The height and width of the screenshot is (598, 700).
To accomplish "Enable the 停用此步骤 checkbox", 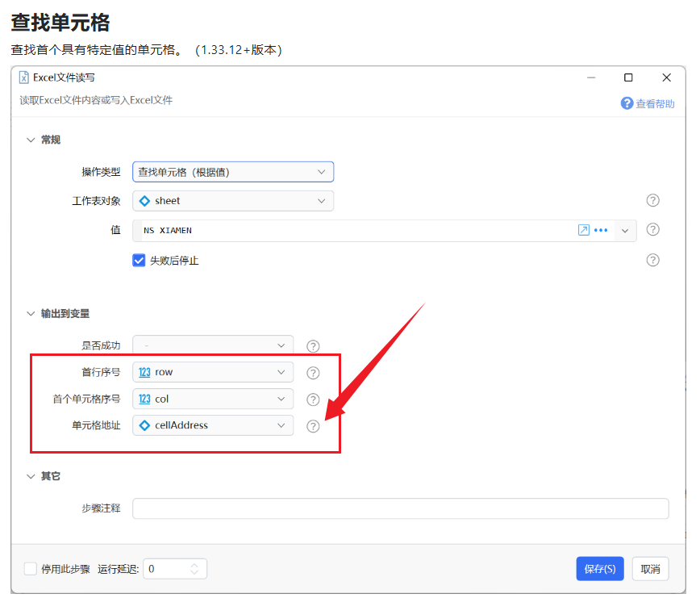I will [x=31, y=569].
